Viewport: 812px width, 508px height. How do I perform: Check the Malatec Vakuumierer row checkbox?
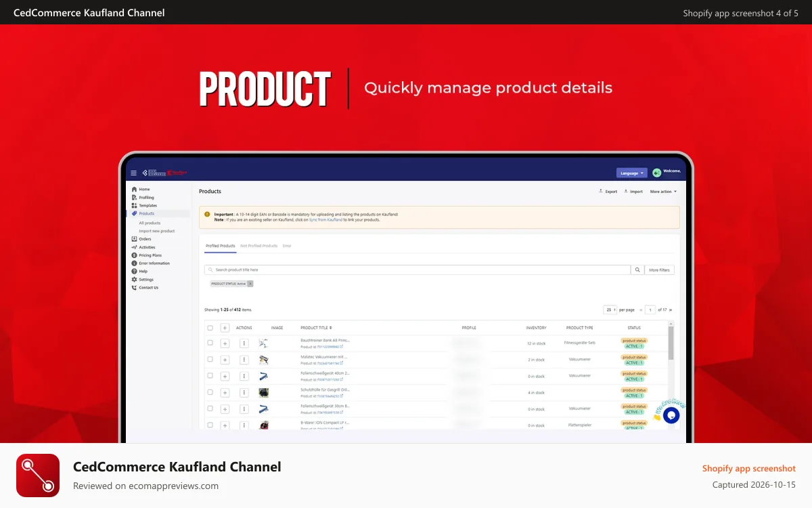pos(210,360)
